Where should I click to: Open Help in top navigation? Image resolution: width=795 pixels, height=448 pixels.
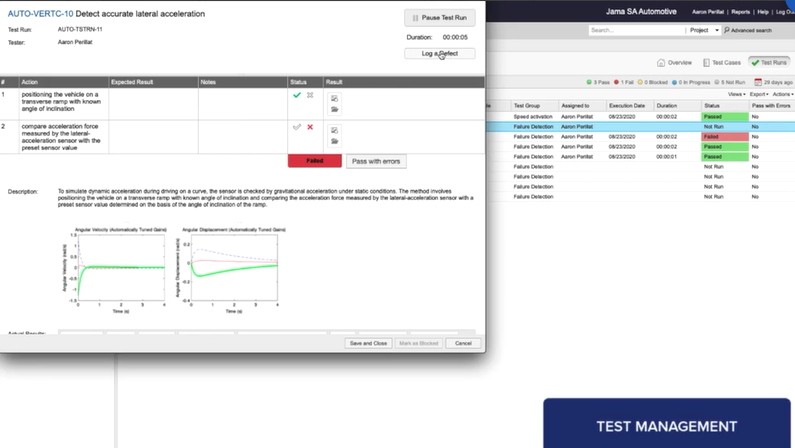(763, 12)
